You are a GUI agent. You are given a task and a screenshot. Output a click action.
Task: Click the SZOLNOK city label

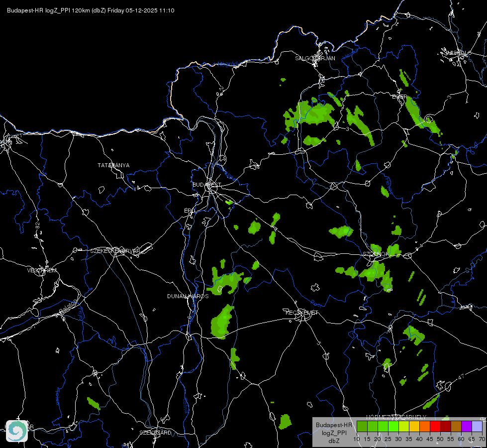[376, 254]
